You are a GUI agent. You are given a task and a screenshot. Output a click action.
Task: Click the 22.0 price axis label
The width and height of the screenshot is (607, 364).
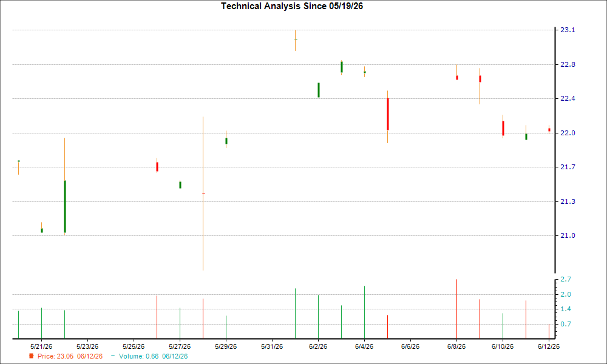pyautogui.click(x=568, y=133)
